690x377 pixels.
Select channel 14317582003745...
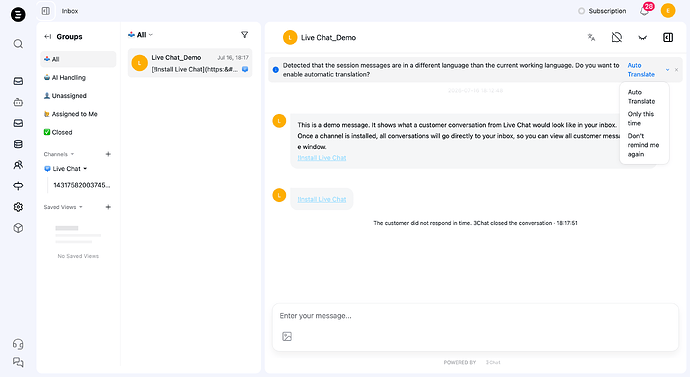click(82, 185)
